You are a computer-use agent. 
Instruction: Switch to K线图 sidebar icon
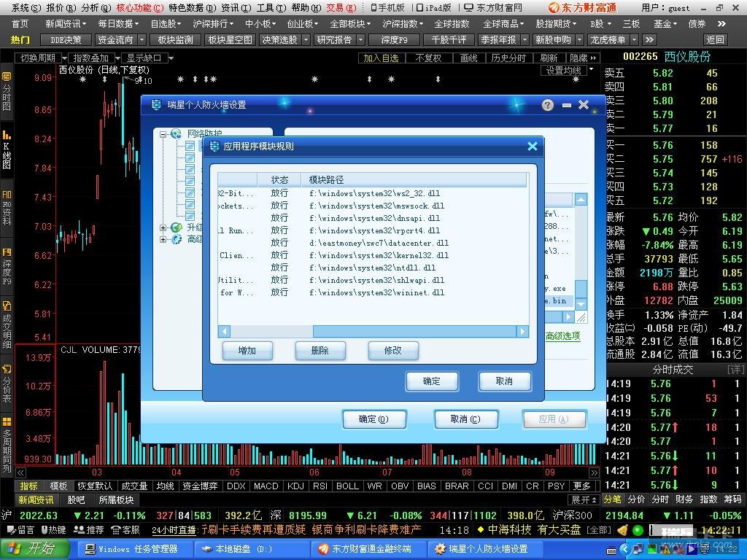coord(7,149)
